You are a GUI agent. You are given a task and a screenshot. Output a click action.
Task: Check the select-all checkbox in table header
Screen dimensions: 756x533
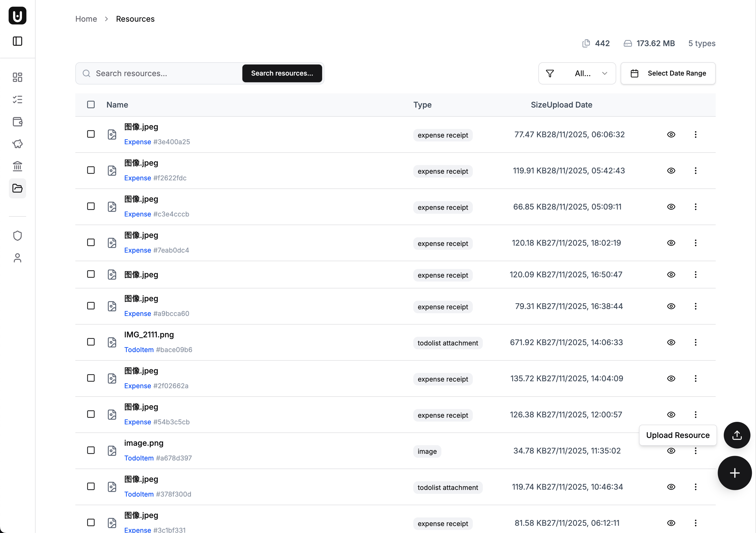pos(91,105)
